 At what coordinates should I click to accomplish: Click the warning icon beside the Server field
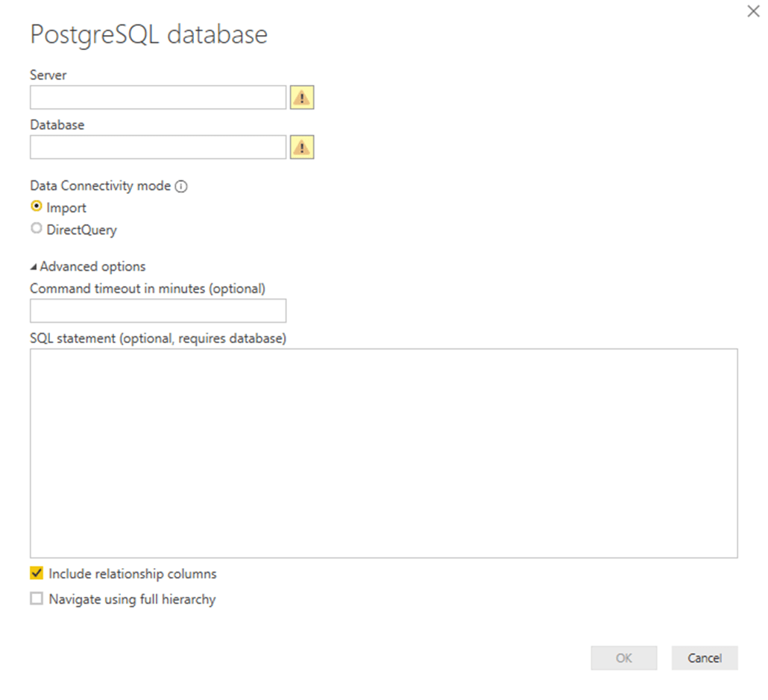(301, 97)
